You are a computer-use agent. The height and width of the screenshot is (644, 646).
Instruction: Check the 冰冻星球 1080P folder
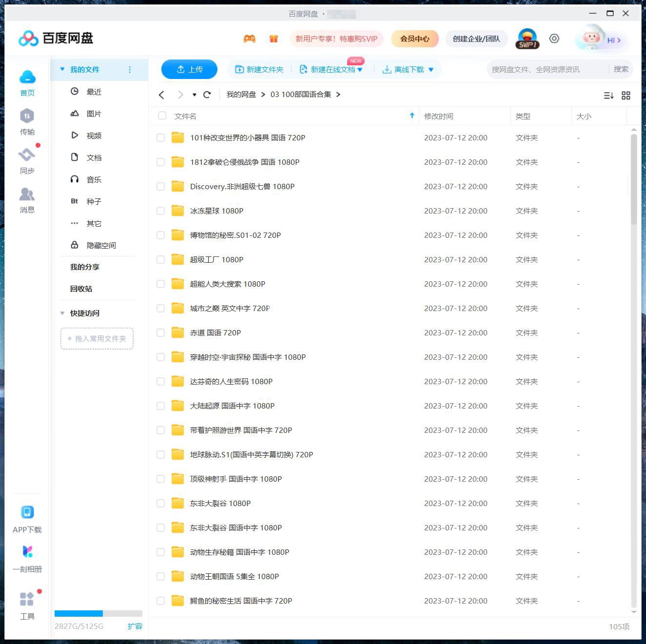pos(160,211)
